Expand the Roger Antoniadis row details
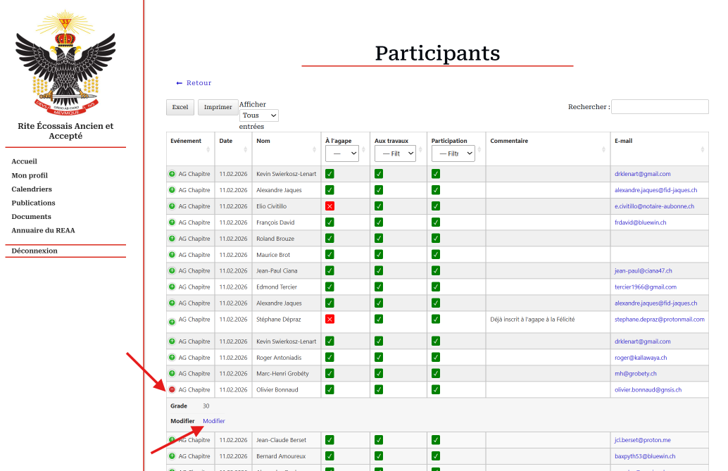Screen dimensions: 728x471 click(172, 358)
